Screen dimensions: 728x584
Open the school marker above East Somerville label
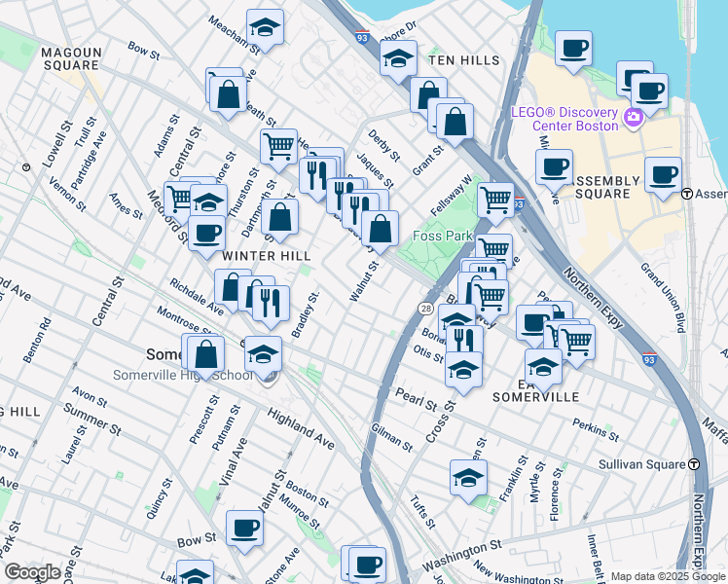click(x=544, y=368)
